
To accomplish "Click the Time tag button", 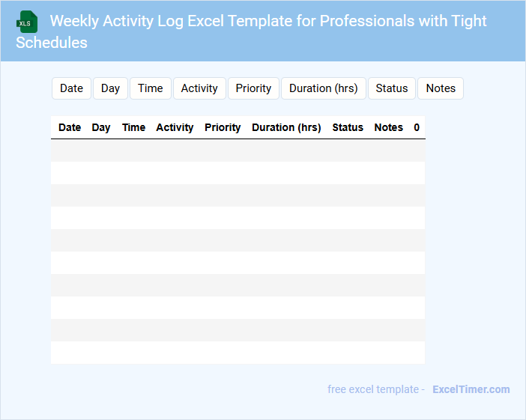I will click(x=151, y=88).
